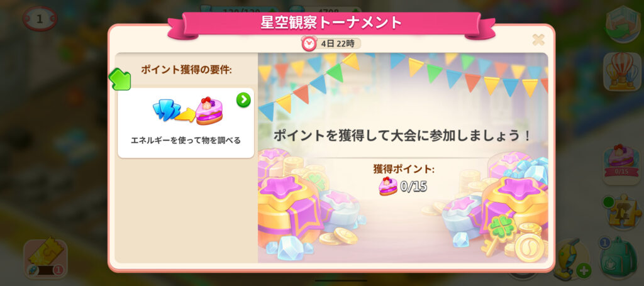Open the hot air balloon event icon
The image size is (644, 286).
pyautogui.click(x=622, y=72)
